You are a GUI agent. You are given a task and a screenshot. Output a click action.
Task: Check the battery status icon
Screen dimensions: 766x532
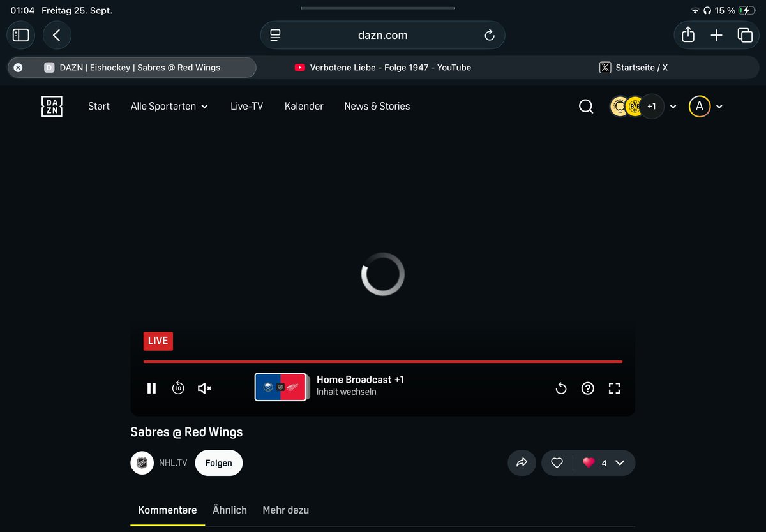tap(746, 11)
